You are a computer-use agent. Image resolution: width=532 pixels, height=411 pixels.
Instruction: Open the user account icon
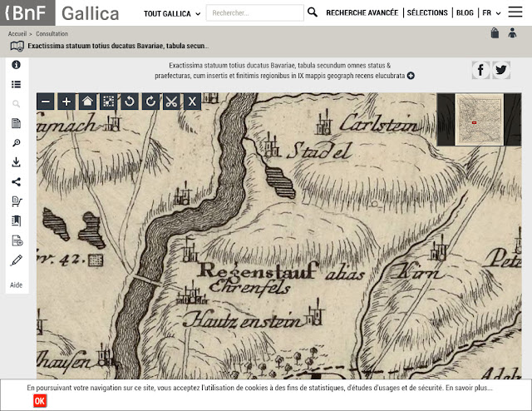point(512,33)
